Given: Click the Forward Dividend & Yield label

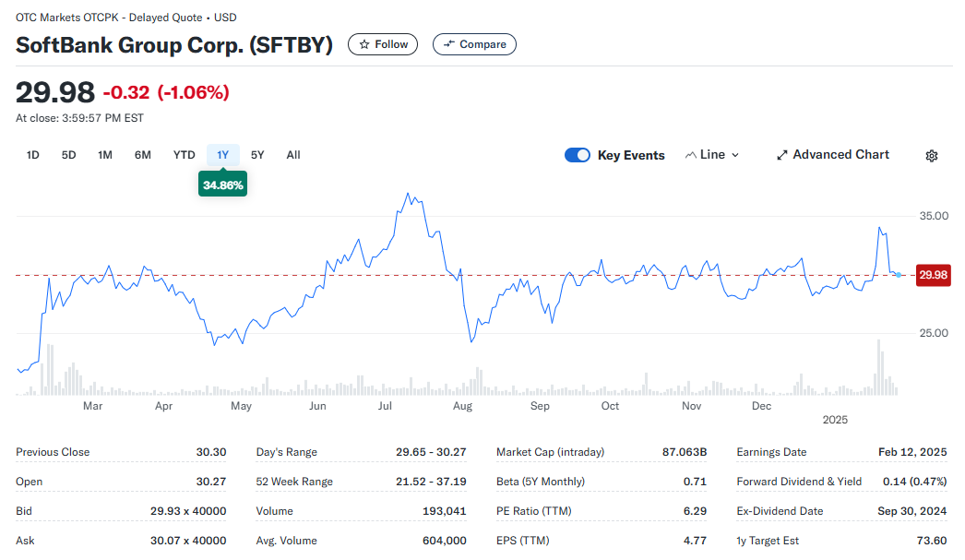Looking at the screenshot, I should tap(799, 482).
